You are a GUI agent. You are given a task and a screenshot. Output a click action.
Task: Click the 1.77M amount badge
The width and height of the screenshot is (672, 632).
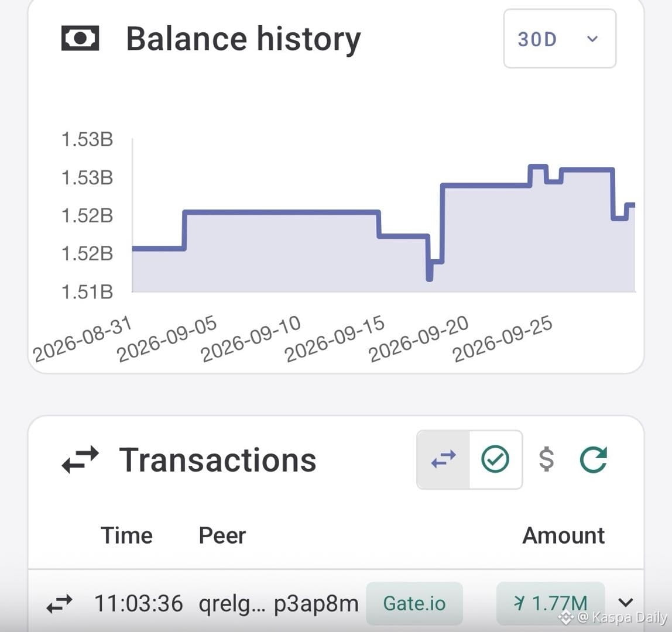click(x=551, y=603)
